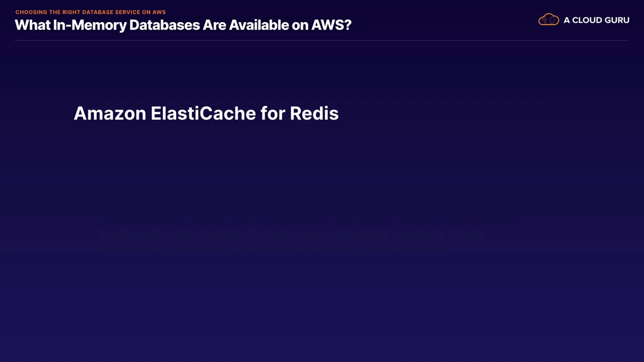Click the slide title about In-Memory Databases
The height and width of the screenshot is (362, 644).
183,25
